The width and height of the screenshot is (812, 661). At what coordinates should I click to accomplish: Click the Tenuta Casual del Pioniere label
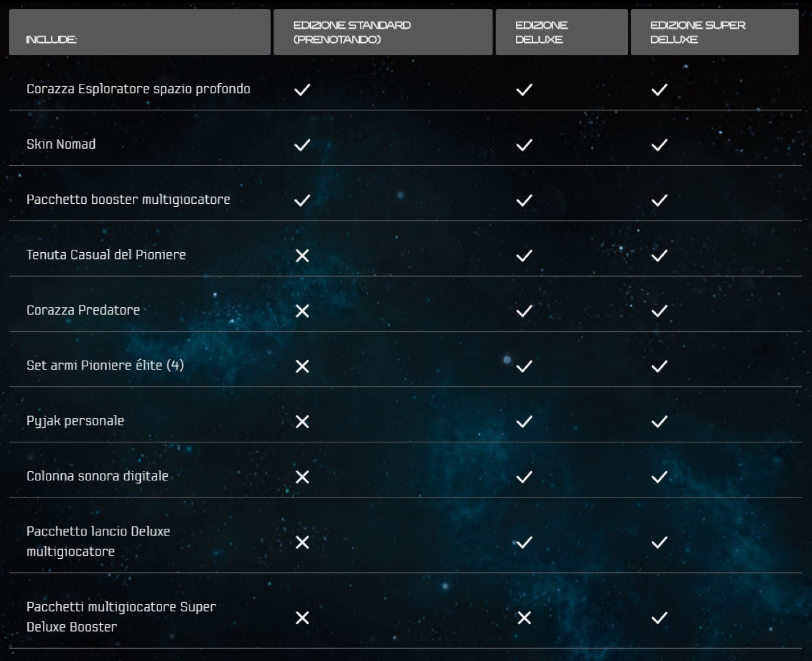106,255
